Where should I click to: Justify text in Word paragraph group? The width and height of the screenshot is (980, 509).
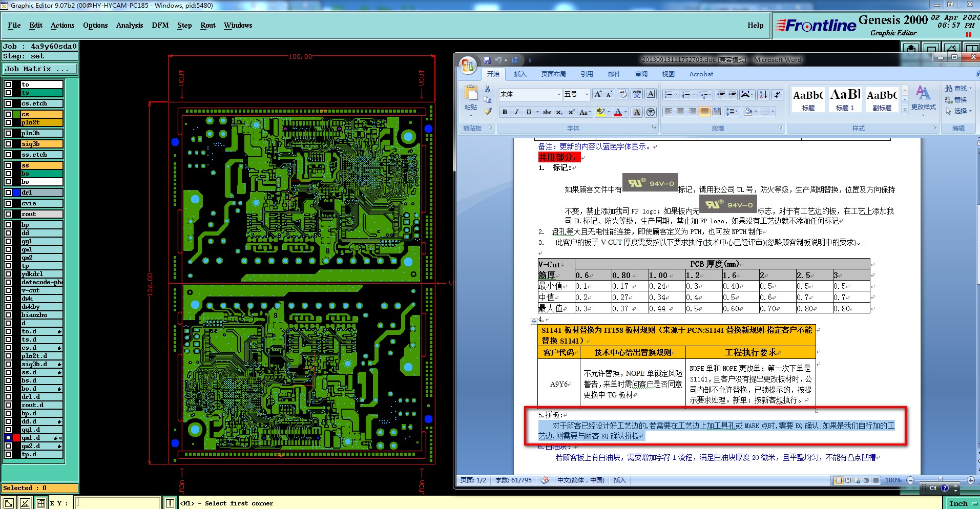[705, 112]
